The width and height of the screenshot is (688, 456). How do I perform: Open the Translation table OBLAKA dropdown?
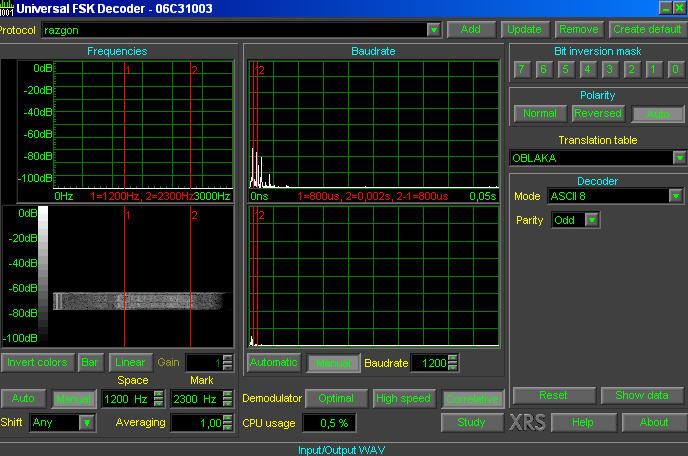(x=679, y=158)
